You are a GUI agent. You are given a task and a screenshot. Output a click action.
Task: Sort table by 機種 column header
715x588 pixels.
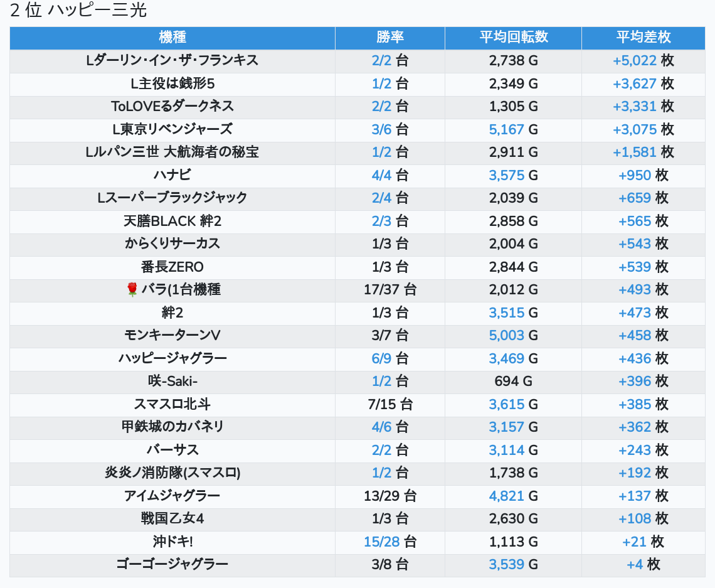tap(172, 38)
